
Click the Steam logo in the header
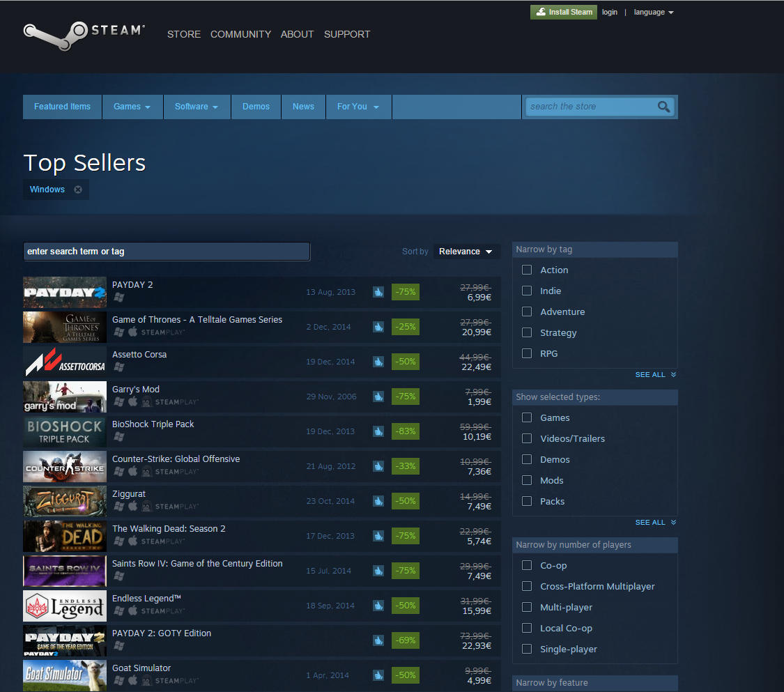click(84, 36)
